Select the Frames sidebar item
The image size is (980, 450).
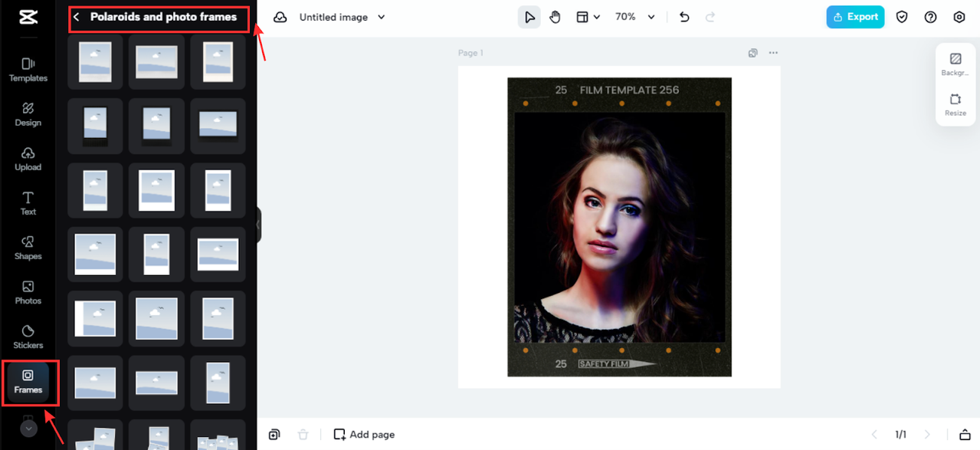(x=28, y=382)
